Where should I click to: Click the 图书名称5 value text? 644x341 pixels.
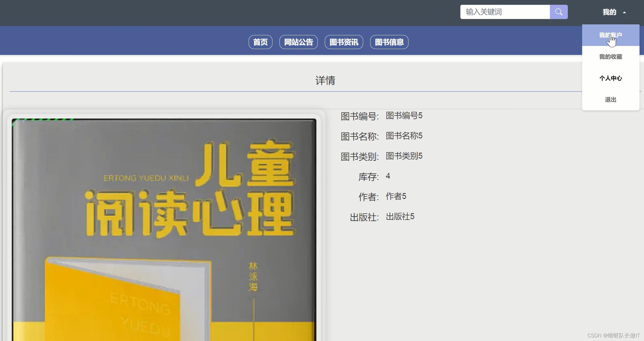click(404, 136)
